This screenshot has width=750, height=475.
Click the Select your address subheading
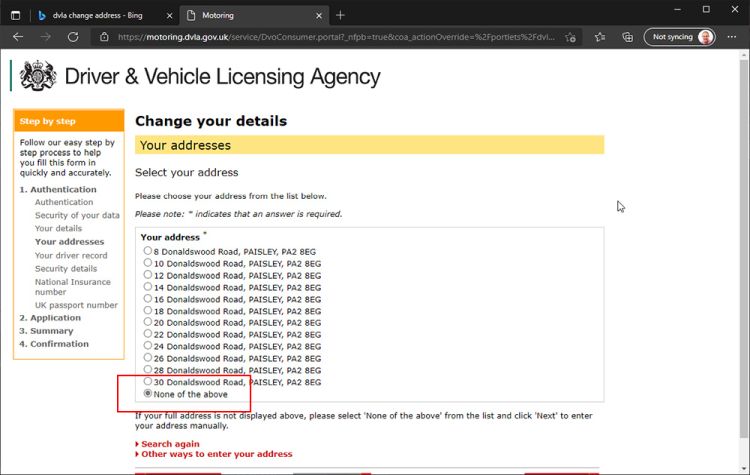[187, 172]
